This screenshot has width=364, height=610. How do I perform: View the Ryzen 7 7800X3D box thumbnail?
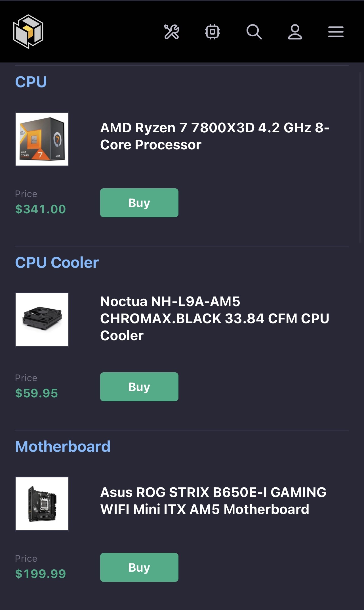click(42, 139)
